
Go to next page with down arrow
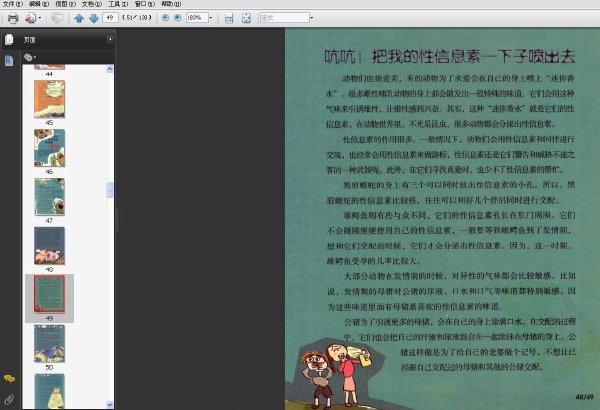coord(94,18)
